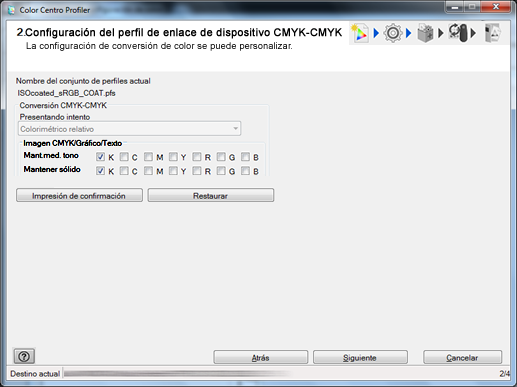
Task: Click the Mantener sólido row label
Action: coord(52,169)
